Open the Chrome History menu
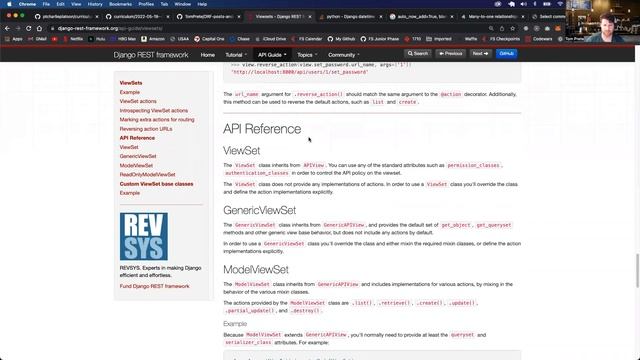This screenshot has height=360, width=640. click(95, 4)
